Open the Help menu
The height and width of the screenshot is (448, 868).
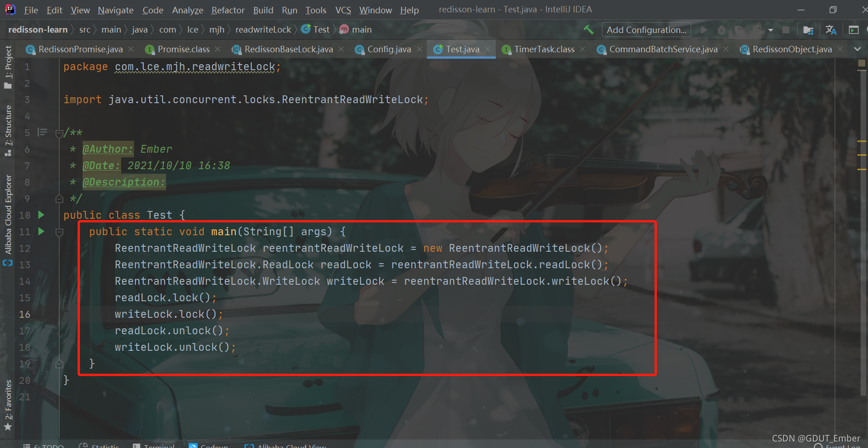409,10
